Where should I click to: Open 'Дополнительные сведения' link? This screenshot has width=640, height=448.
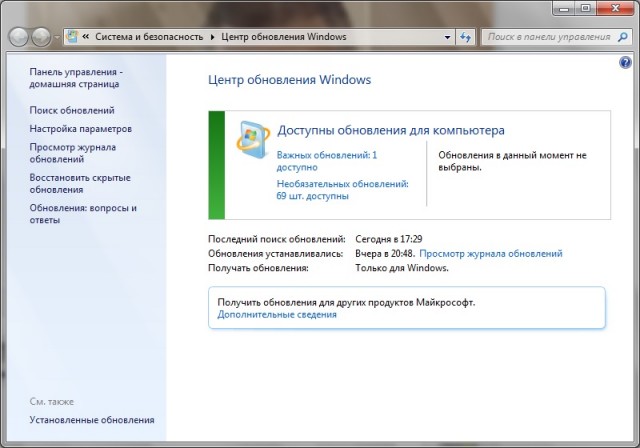[277, 315]
